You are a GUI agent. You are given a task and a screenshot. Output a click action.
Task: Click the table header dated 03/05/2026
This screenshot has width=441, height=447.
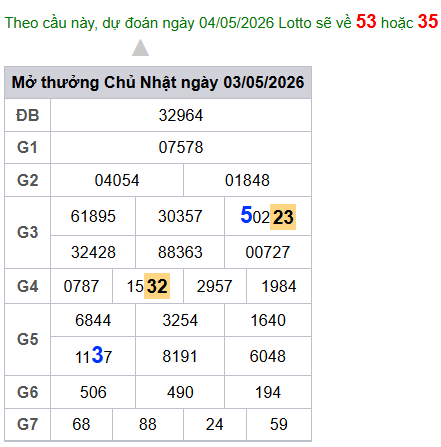click(158, 82)
